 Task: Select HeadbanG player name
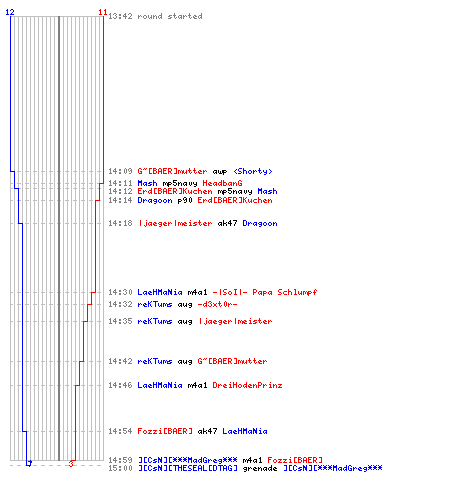(222, 183)
